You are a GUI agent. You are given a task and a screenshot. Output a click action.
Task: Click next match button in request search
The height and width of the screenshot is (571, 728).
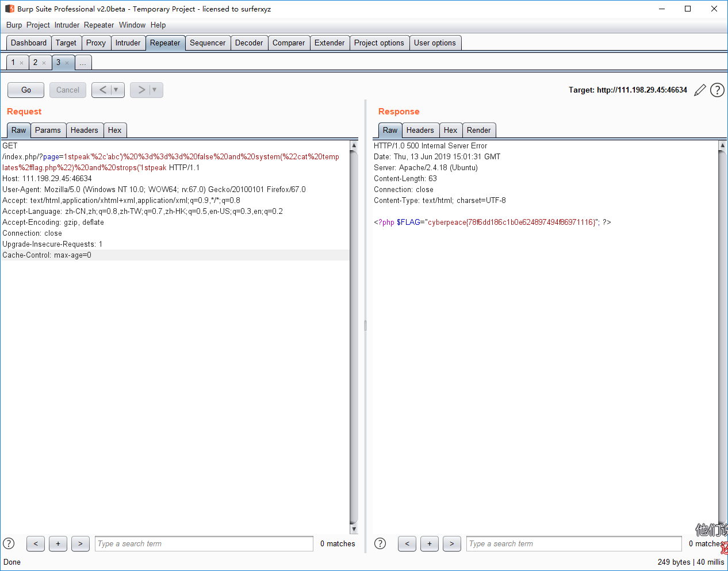tap(81, 543)
